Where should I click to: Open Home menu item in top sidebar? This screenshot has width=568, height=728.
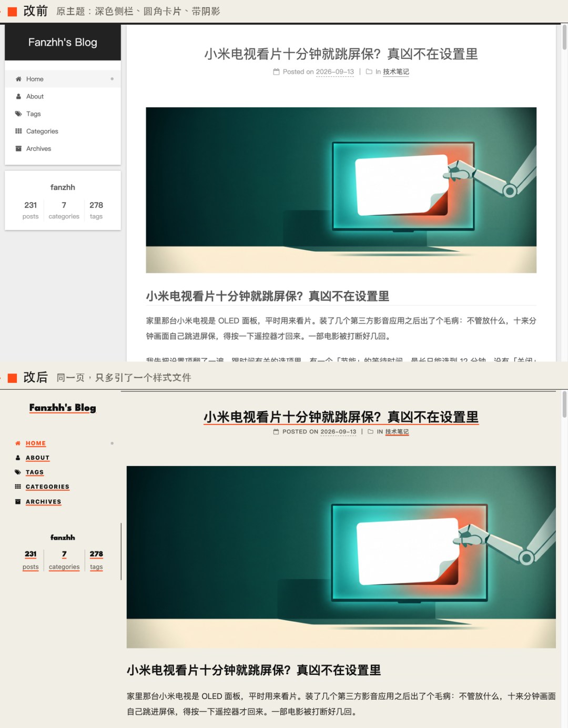[x=63, y=79]
